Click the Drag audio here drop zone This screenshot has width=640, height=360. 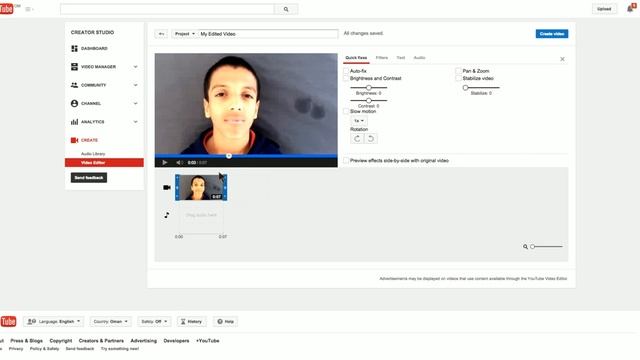pyautogui.click(x=201, y=215)
